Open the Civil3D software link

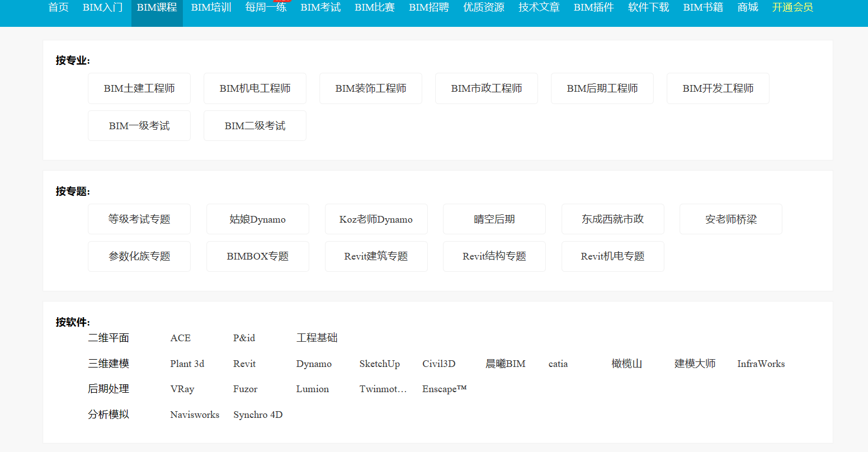click(x=439, y=364)
